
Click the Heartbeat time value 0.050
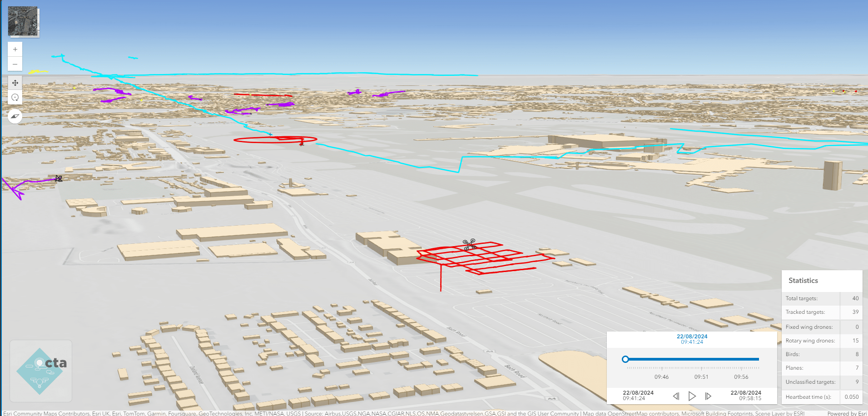click(x=852, y=397)
